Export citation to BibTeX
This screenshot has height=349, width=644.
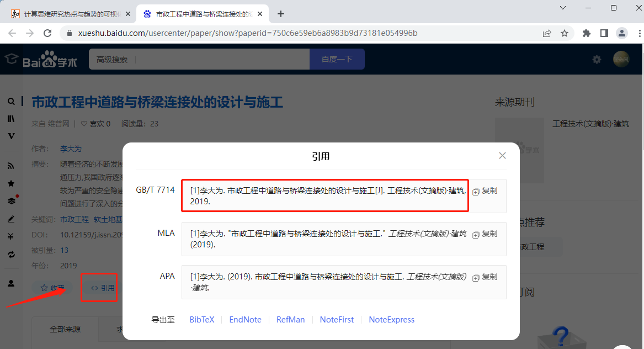tap(202, 320)
